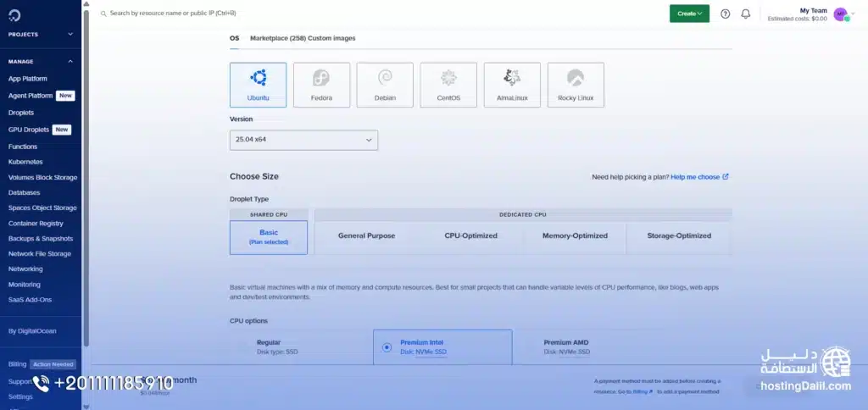Select the Debian OS tile
The height and width of the screenshot is (410, 868).
coord(385,85)
